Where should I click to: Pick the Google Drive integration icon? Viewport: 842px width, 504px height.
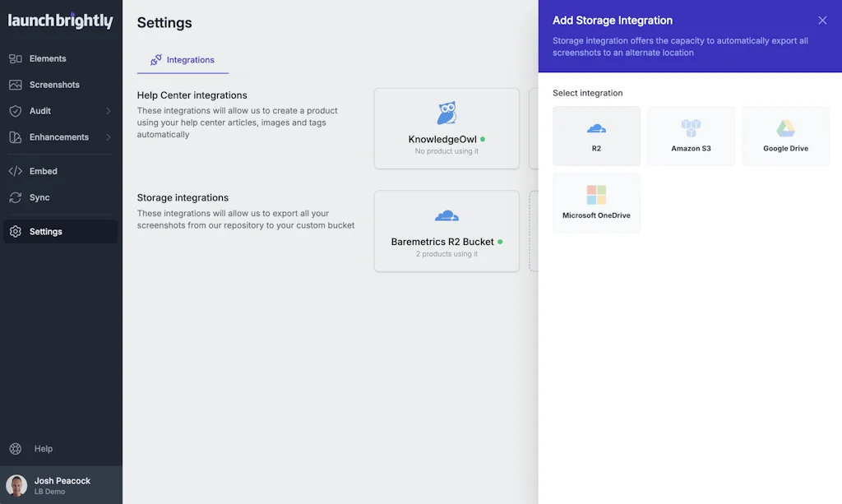pos(785,128)
